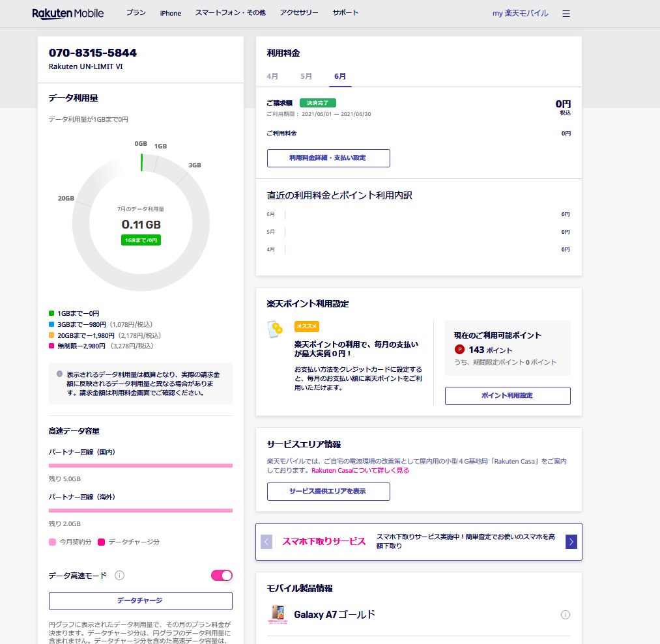Click パートナー回線（海外） data bar
Viewport: 660px width, 644px height.
[141, 511]
